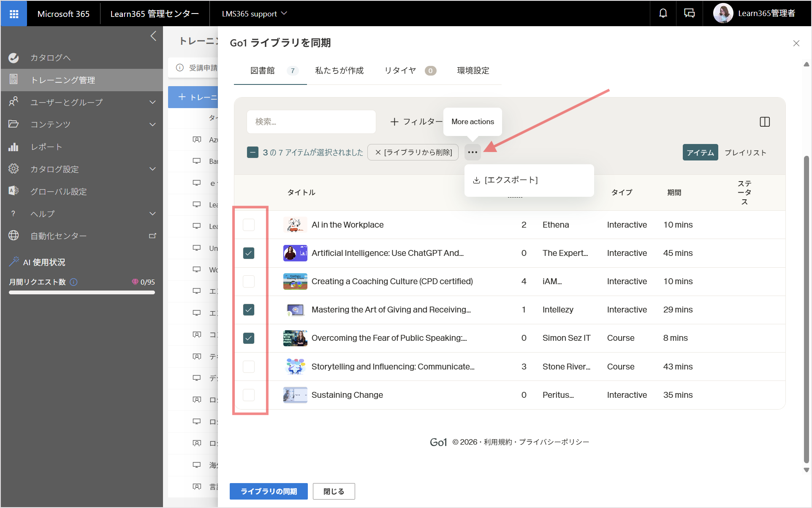Open the library tab with count 7
This screenshot has width=812, height=508.
tap(270, 71)
